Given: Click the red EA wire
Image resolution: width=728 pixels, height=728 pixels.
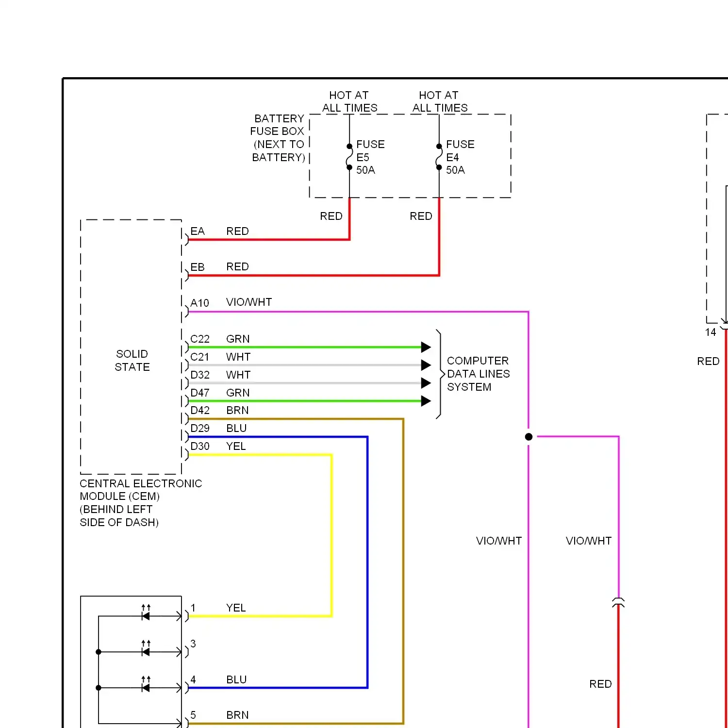Looking at the screenshot, I should [x=269, y=239].
